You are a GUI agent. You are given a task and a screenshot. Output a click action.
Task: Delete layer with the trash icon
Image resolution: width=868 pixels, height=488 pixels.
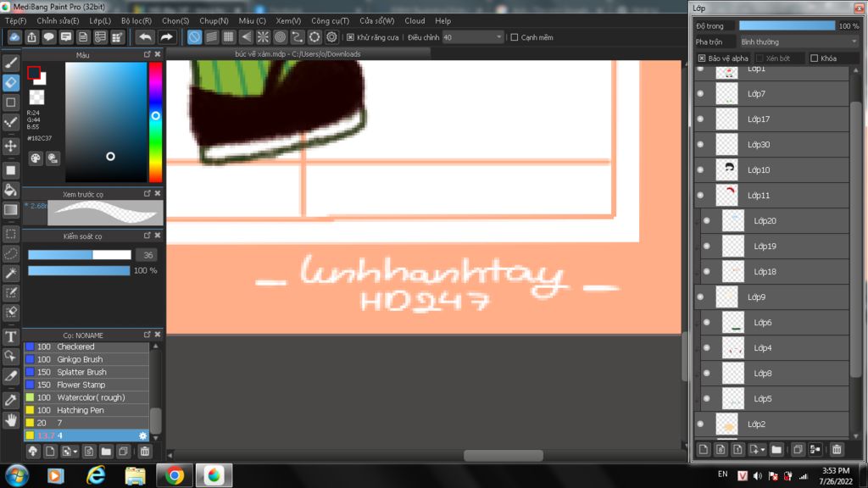[837, 450]
